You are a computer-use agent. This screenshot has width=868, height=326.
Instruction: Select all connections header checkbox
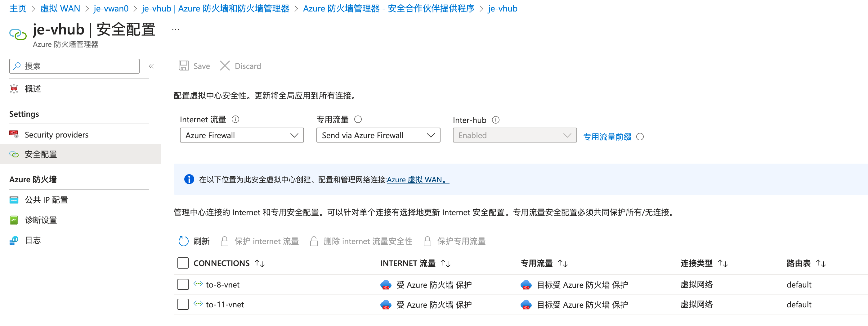click(x=183, y=263)
